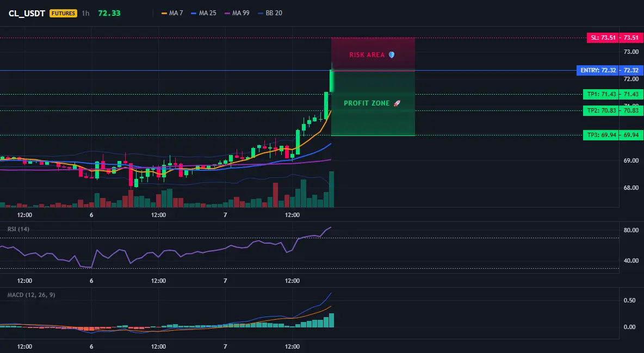Click the 68.00 price axis value
The width and height of the screenshot is (644, 353).
pyautogui.click(x=631, y=188)
